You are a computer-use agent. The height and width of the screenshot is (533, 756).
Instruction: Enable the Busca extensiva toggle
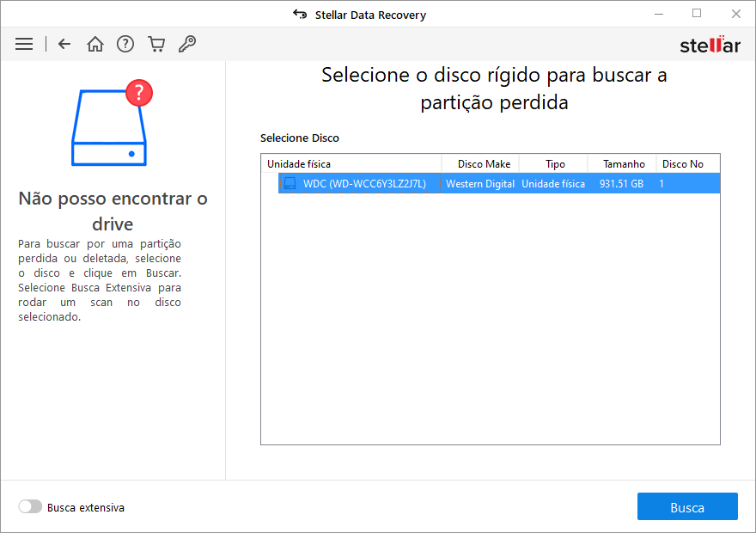coord(30,506)
